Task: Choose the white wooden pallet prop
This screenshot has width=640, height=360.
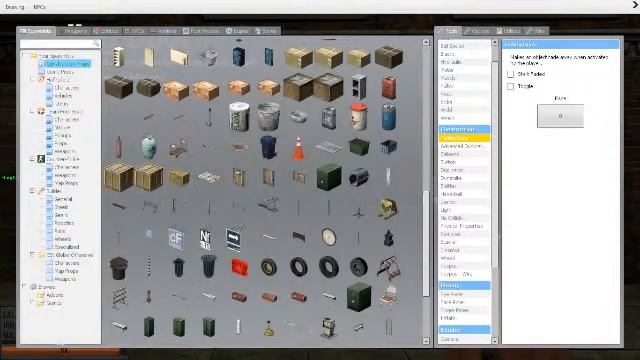Action: (209, 177)
